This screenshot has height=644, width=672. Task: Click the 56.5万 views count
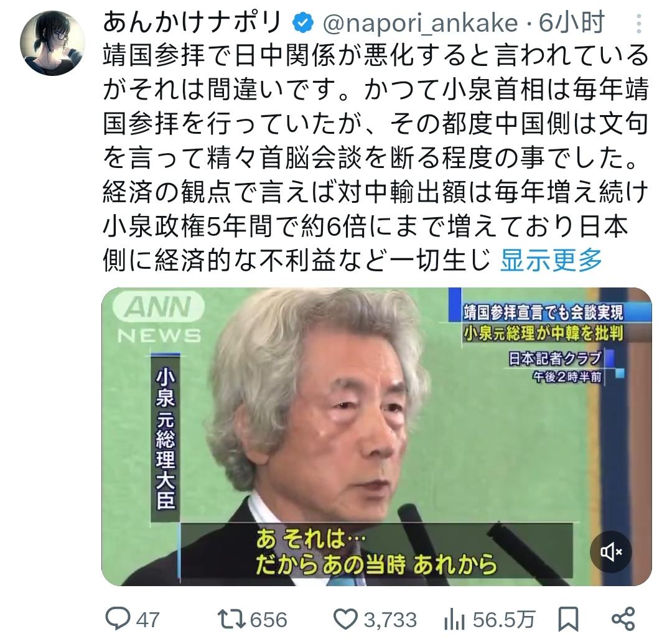pos(504,620)
